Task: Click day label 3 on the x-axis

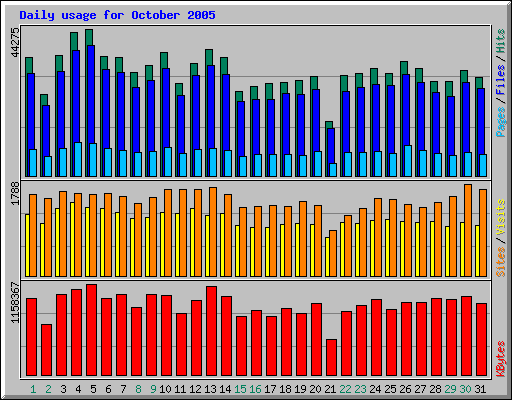Action: (63, 389)
